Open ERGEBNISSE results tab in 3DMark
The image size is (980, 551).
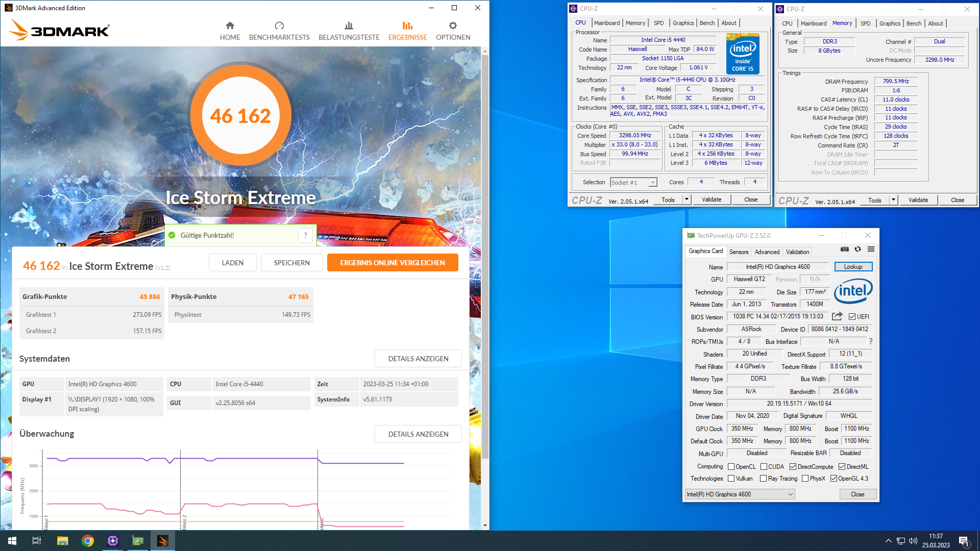point(407,31)
